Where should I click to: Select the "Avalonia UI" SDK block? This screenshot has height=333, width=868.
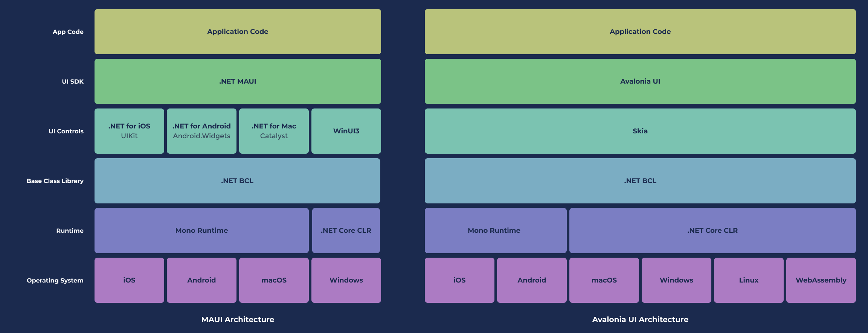point(640,81)
